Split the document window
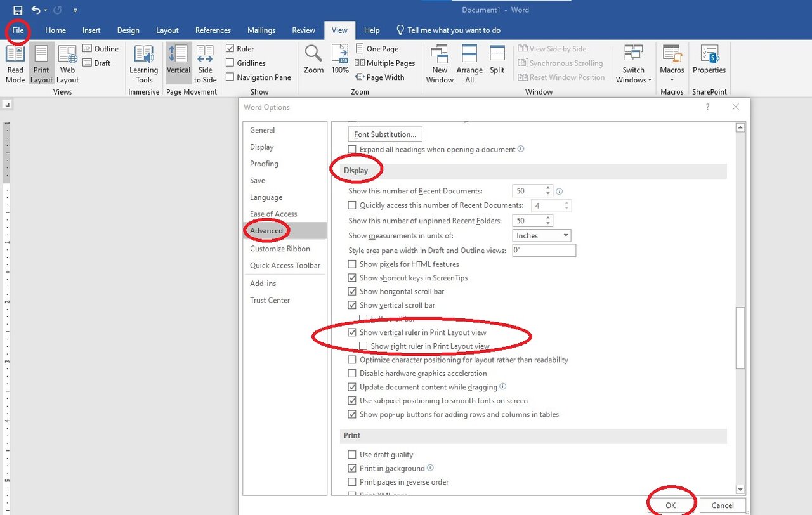The image size is (812, 515). (x=497, y=55)
